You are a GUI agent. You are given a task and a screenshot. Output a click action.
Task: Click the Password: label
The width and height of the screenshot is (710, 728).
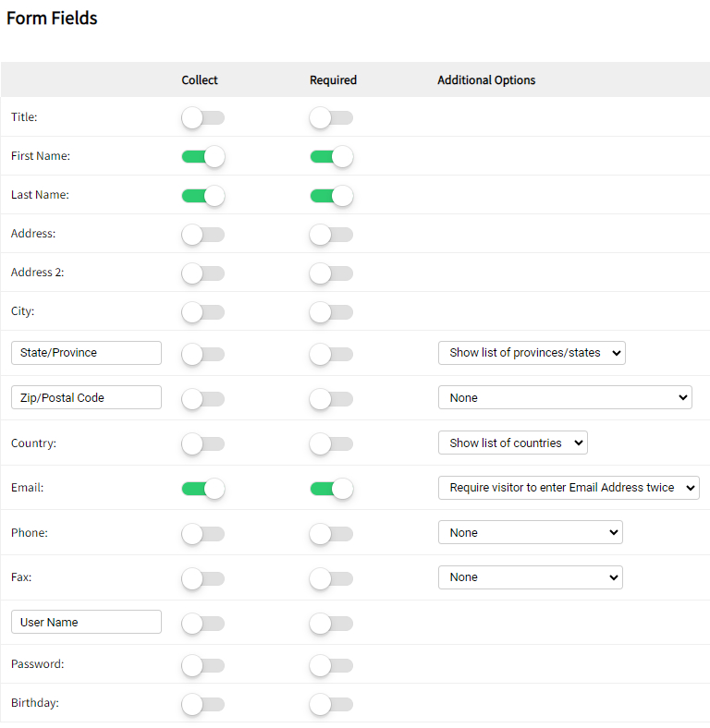pyautogui.click(x=38, y=664)
